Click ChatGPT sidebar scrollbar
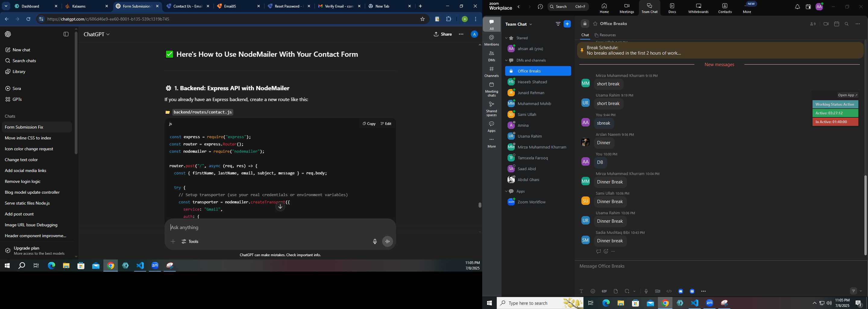This screenshot has width=868, height=309. pyautogui.click(x=76, y=93)
